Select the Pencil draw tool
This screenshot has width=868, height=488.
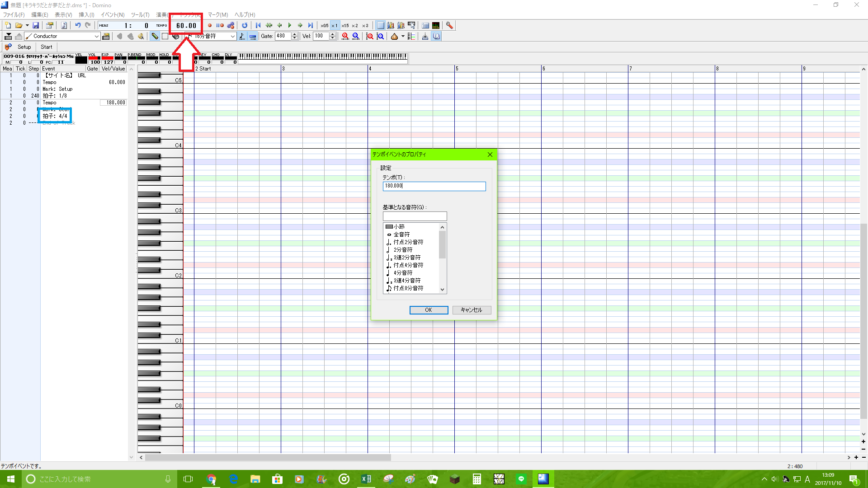point(155,37)
